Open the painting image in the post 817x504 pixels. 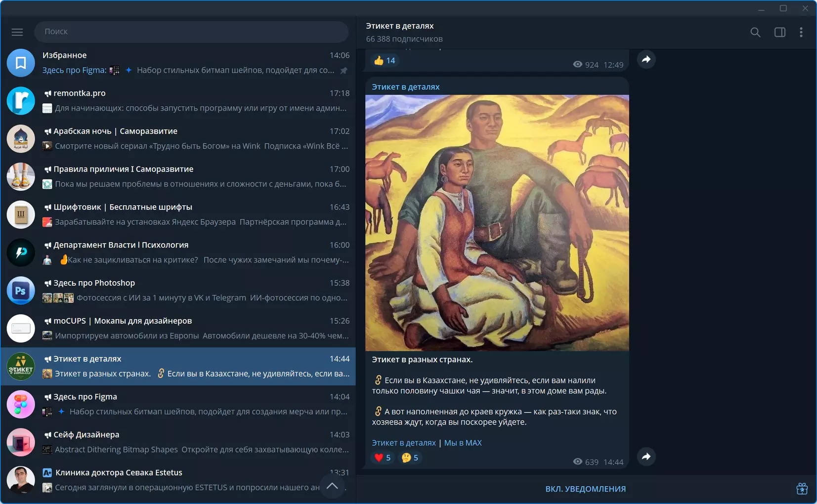[497, 223]
